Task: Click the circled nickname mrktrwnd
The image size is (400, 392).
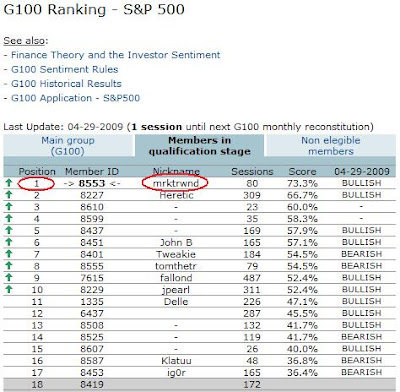Action: tap(176, 183)
